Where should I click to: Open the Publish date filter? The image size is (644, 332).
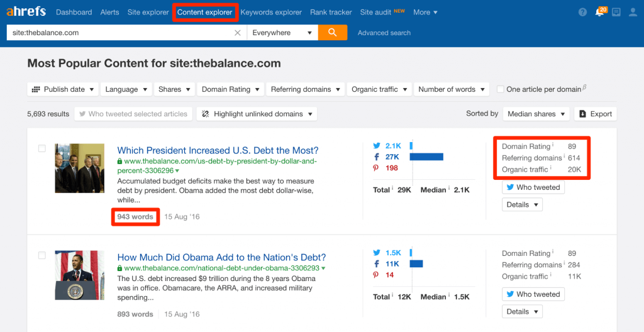pyautogui.click(x=63, y=89)
